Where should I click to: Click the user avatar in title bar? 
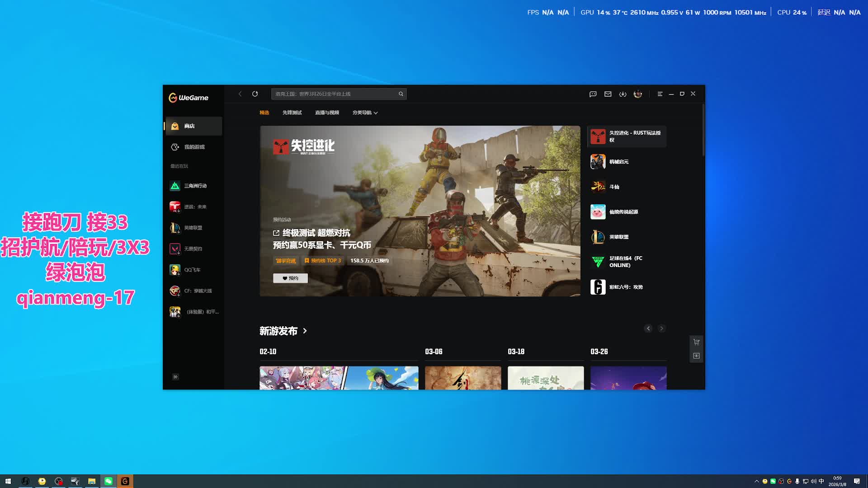pos(637,94)
